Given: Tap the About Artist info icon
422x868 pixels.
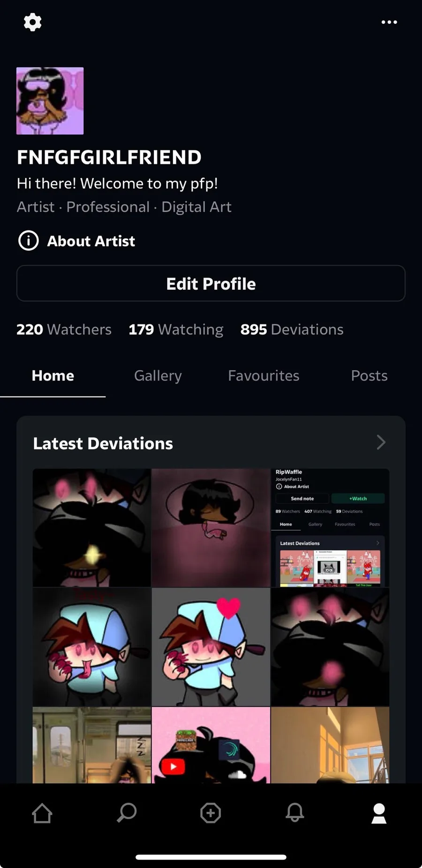Looking at the screenshot, I should point(28,241).
